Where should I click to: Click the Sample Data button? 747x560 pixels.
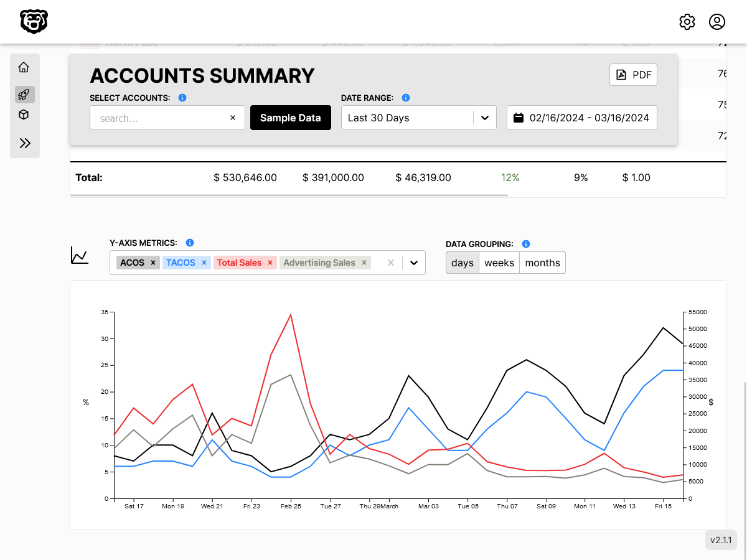tap(290, 118)
